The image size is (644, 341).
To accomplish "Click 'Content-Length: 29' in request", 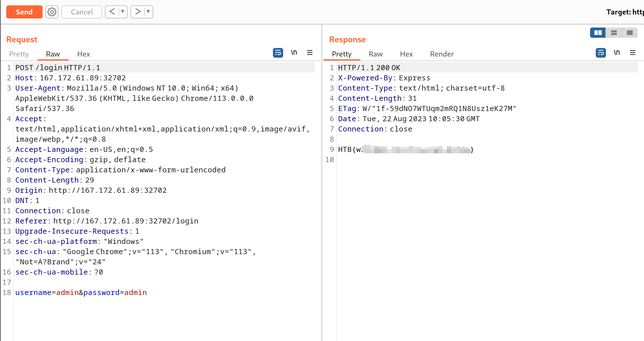I will click(x=55, y=180).
